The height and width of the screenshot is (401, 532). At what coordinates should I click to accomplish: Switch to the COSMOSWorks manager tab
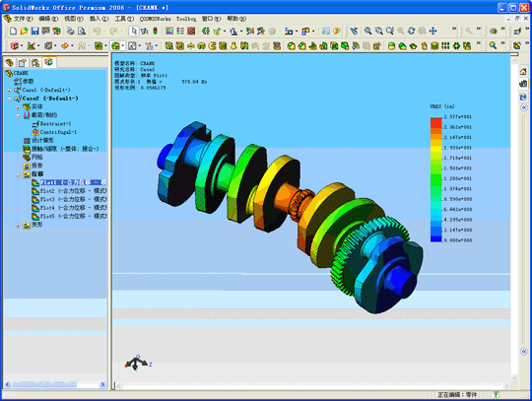coord(49,62)
